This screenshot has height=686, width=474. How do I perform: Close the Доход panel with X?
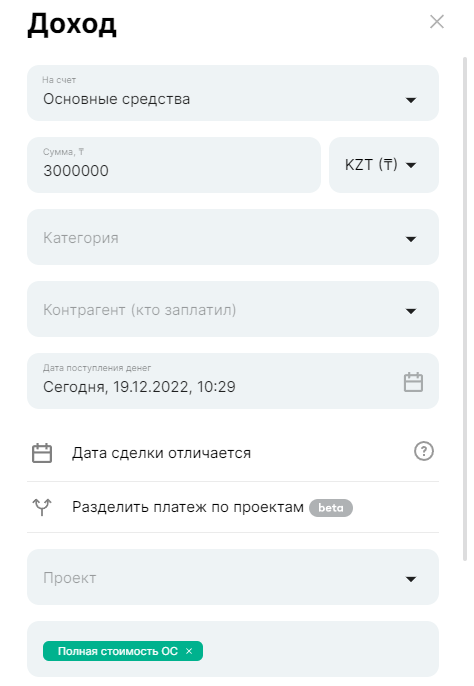coord(437,21)
